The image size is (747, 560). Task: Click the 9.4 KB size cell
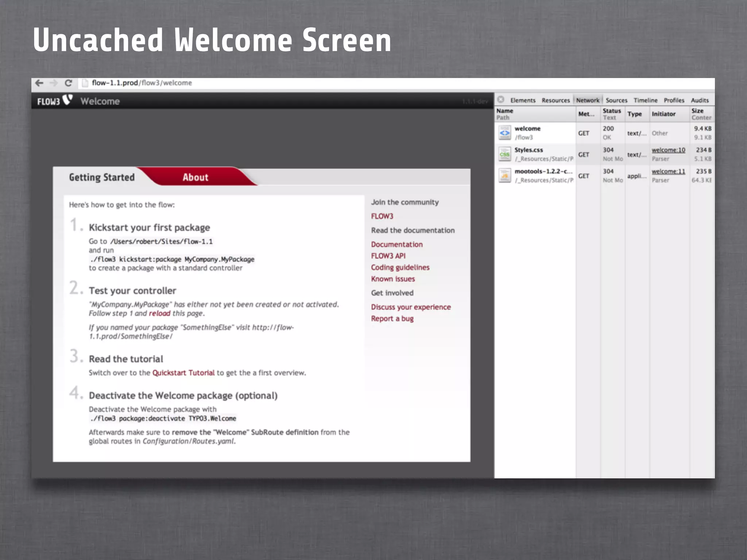(x=703, y=129)
